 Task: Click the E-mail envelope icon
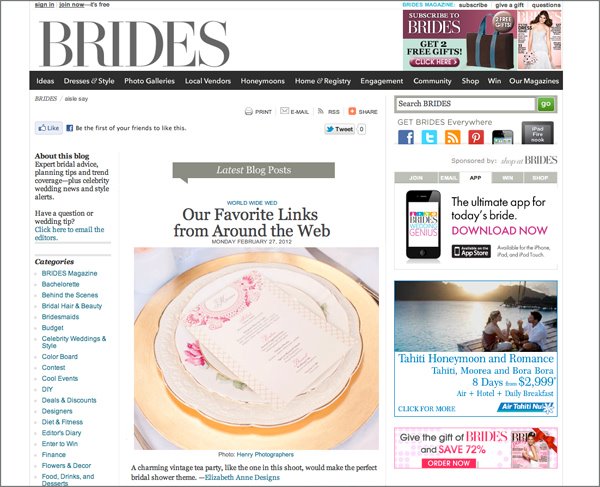pyautogui.click(x=284, y=111)
